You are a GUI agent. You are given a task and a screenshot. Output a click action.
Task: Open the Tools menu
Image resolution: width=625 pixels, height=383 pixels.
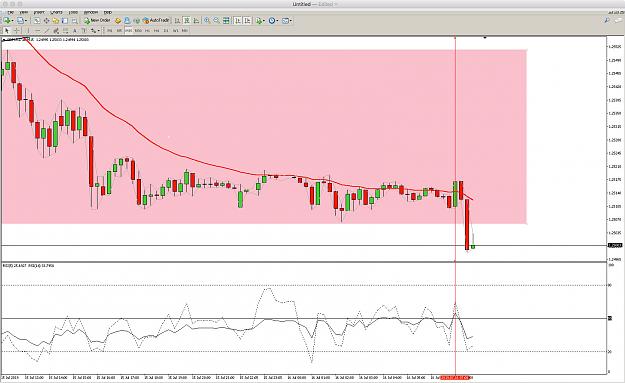(x=73, y=12)
